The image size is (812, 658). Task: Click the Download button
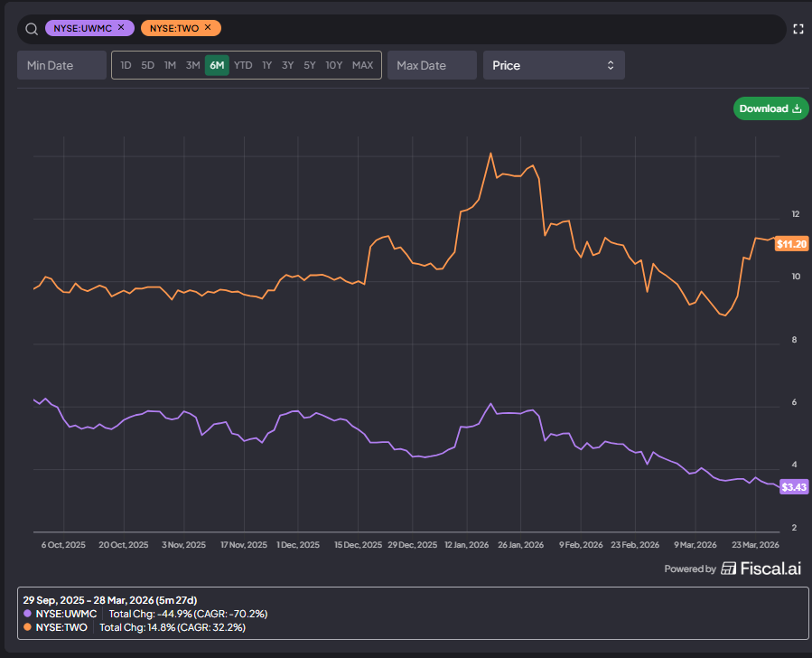[770, 108]
